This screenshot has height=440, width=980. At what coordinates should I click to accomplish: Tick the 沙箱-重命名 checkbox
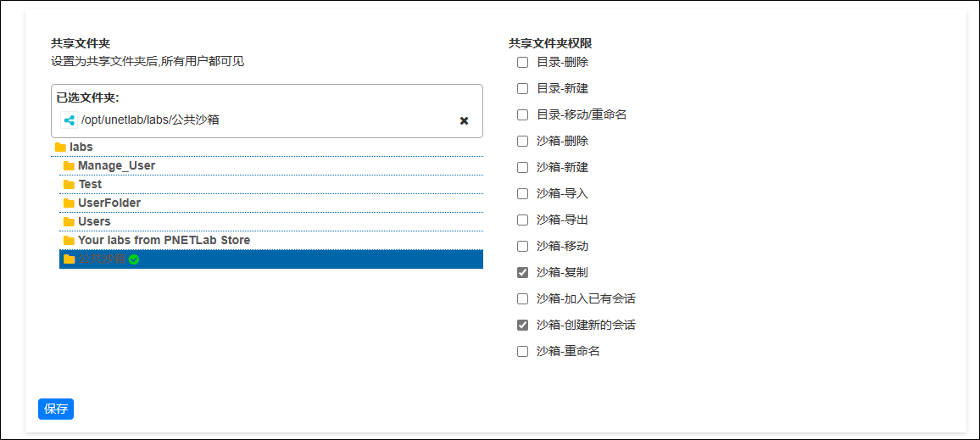click(x=522, y=351)
